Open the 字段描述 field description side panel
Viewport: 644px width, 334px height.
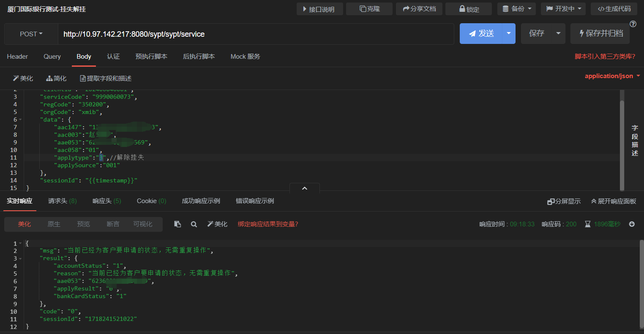tap(635, 140)
